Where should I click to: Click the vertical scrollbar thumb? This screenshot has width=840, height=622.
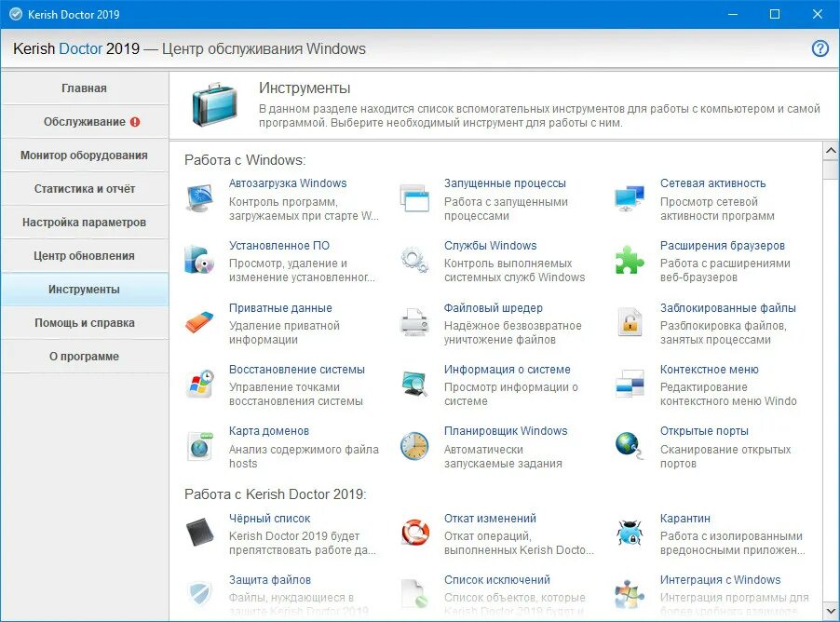coord(831,169)
